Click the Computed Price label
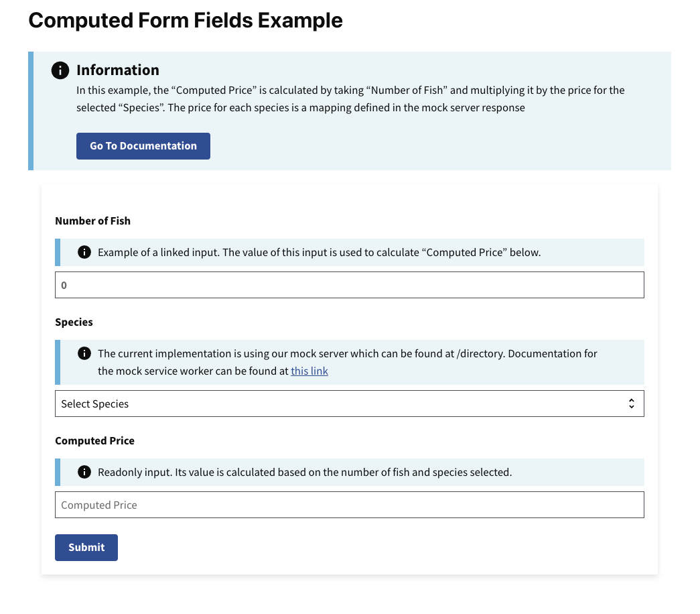The image size is (700, 614). click(94, 440)
